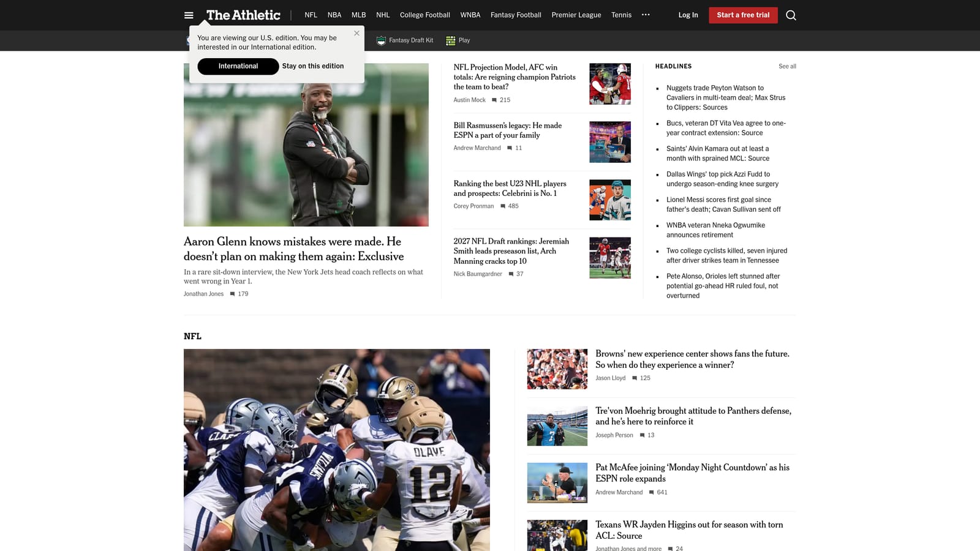The image size is (980, 551).
Task: Choose Stay on this edition
Action: [x=313, y=66]
